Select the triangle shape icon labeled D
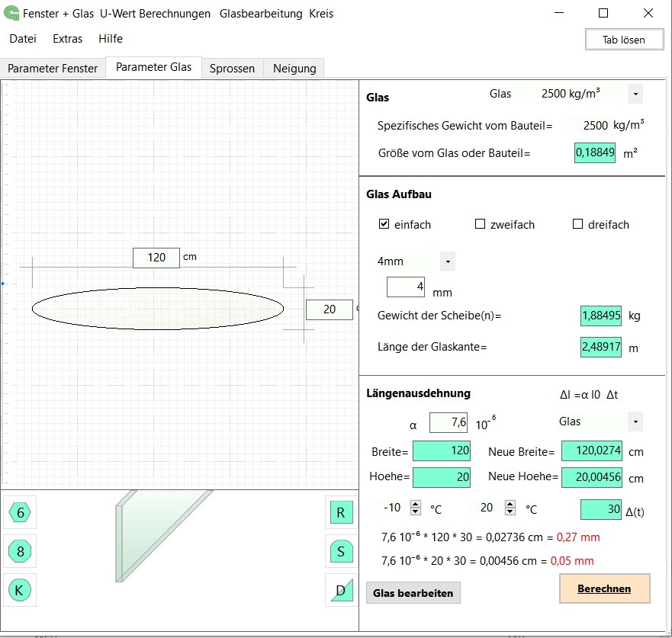The image size is (672, 638). [341, 590]
